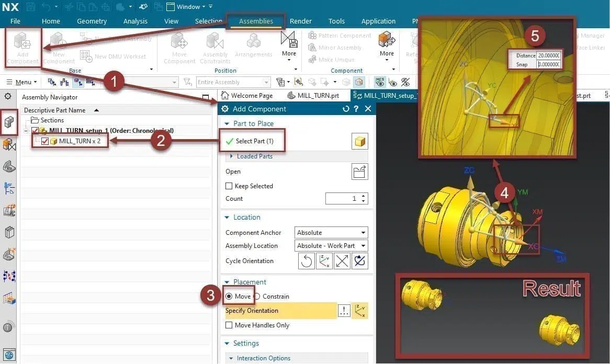
Task: Click the Open part folder icon
Action: click(x=359, y=172)
